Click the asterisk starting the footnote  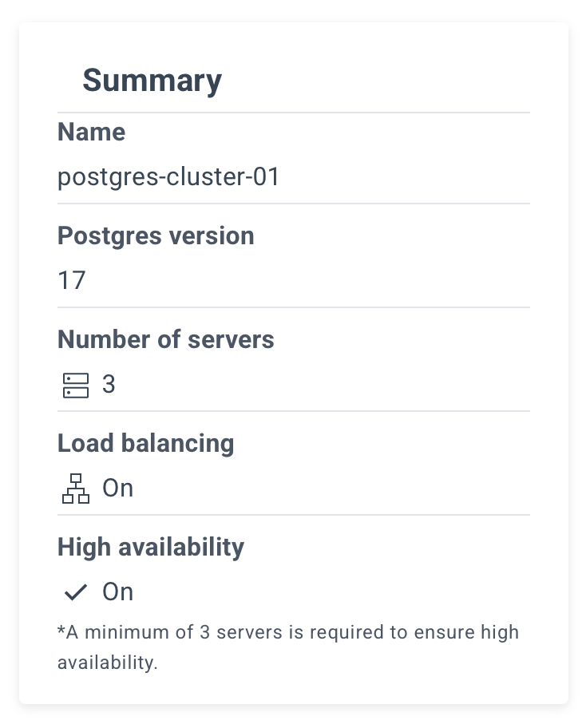[x=61, y=629]
